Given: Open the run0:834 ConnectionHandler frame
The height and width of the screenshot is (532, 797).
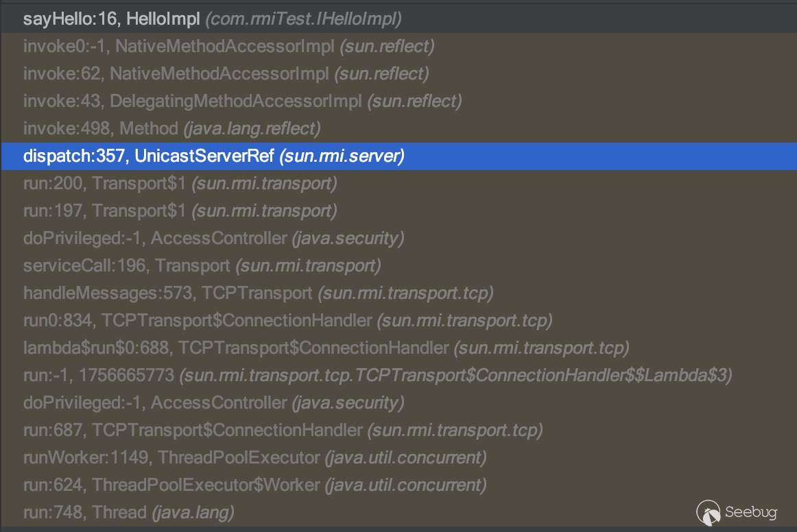Looking at the screenshot, I should (287, 320).
